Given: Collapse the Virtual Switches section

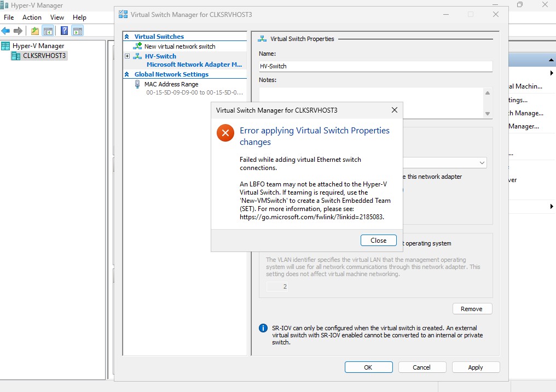Looking at the screenshot, I should [x=127, y=37].
